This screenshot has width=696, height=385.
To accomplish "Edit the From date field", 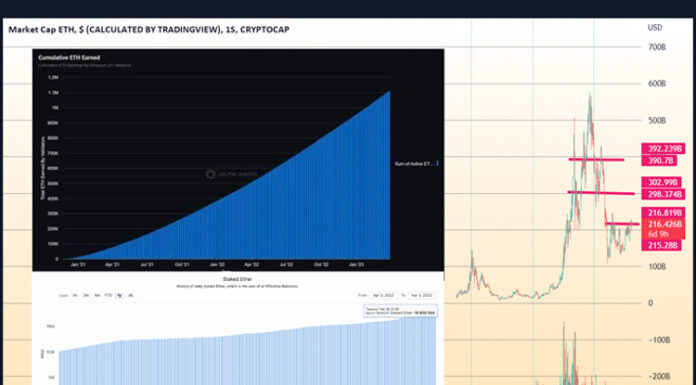I will [x=384, y=295].
